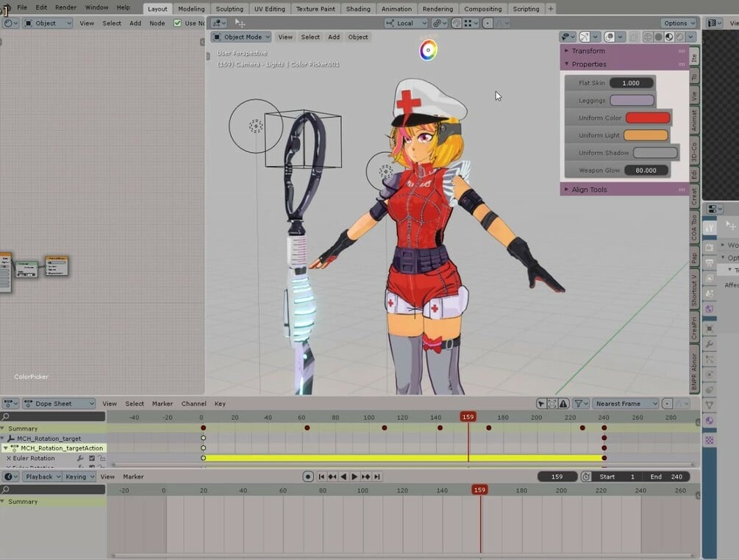Toggle the viewport snapping magnet icon
This screenshot has width=739, height=560.
point(456,23)
